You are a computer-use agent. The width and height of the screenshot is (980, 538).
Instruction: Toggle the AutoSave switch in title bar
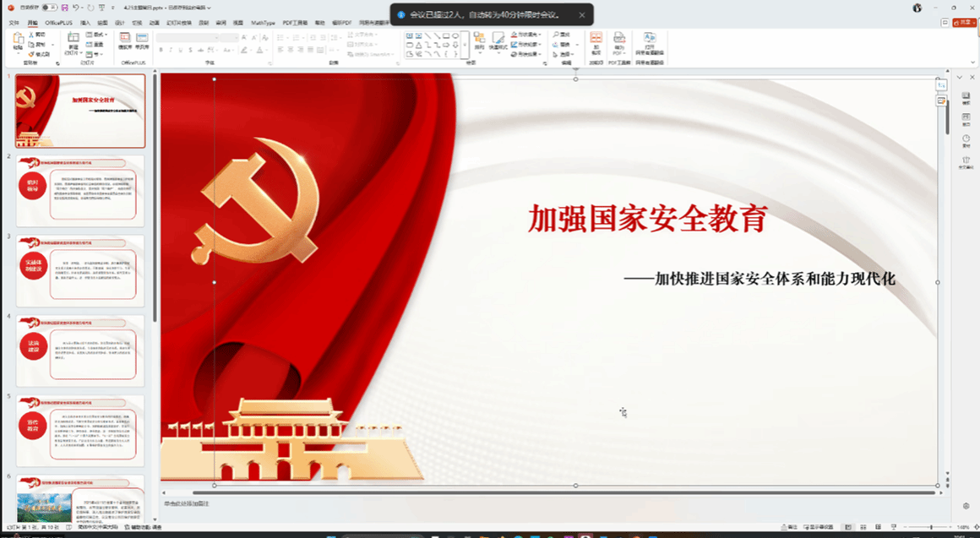(49, 8)
